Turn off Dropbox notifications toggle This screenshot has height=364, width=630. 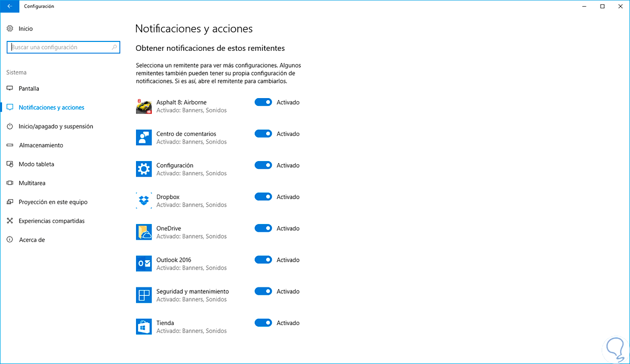coord(263,197)
